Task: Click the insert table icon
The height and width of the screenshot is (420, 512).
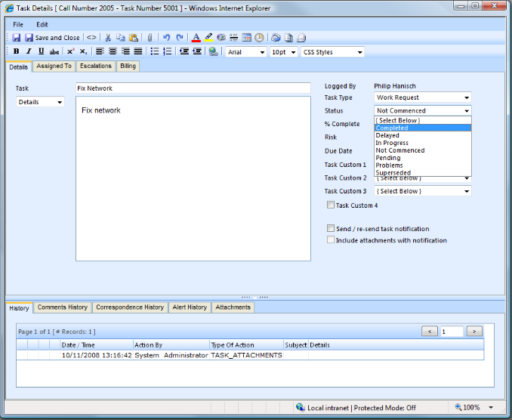Action: tap(246, 38)
